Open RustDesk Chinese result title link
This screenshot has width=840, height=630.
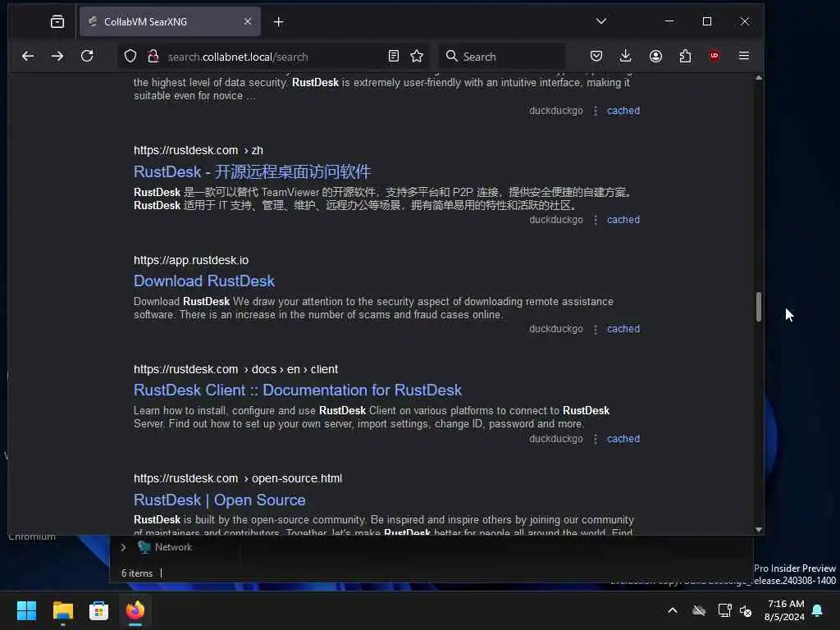pos(252,172)
